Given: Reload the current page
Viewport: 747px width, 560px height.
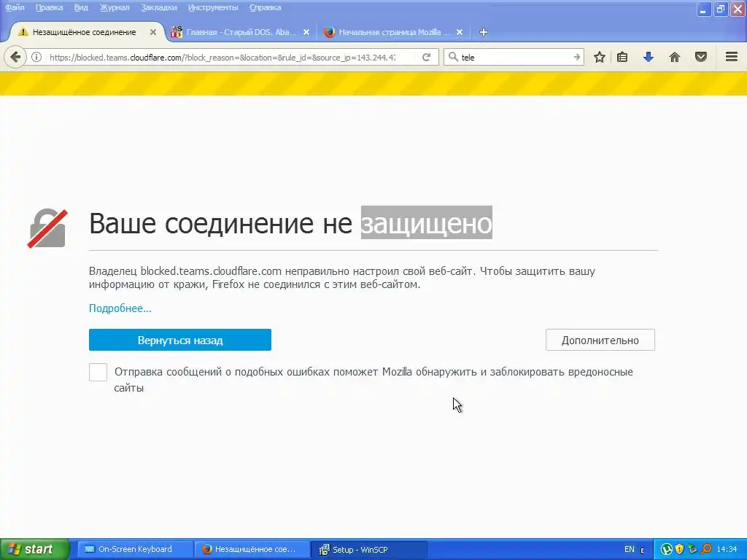Looking at the screenshot, I should [426, 57].
